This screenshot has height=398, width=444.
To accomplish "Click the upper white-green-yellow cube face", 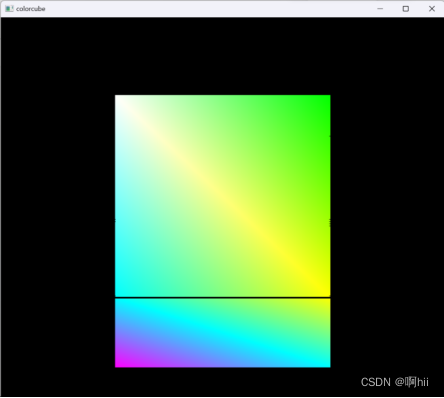I will [x=223, y=196].
